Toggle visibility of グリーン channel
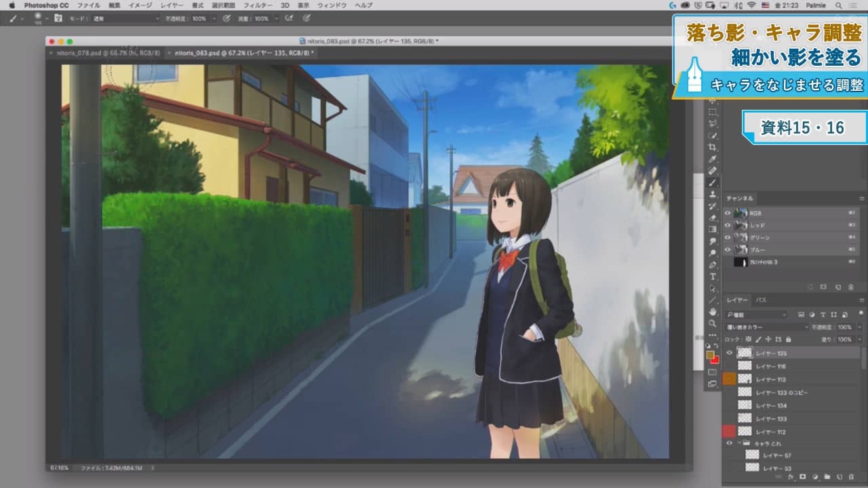This screenshot has width=868, height=488. tap(728, 238)
